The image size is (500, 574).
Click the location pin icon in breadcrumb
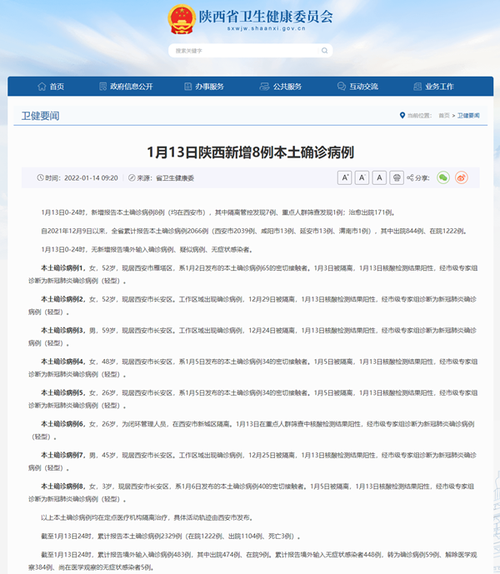tap(402, 115)
